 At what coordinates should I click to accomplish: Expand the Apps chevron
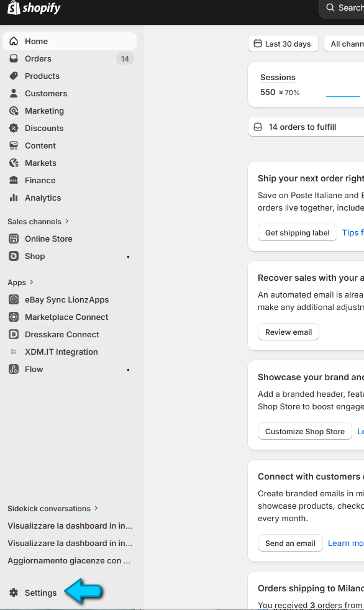coord(32,282)
